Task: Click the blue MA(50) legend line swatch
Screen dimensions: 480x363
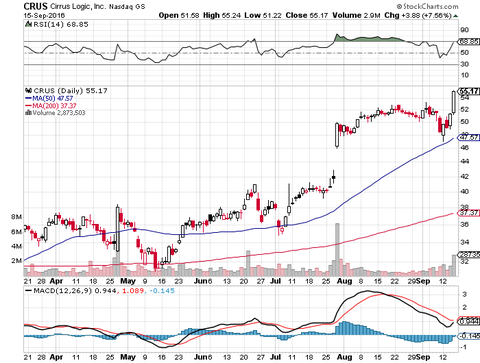Action: [x=29, y=98]
